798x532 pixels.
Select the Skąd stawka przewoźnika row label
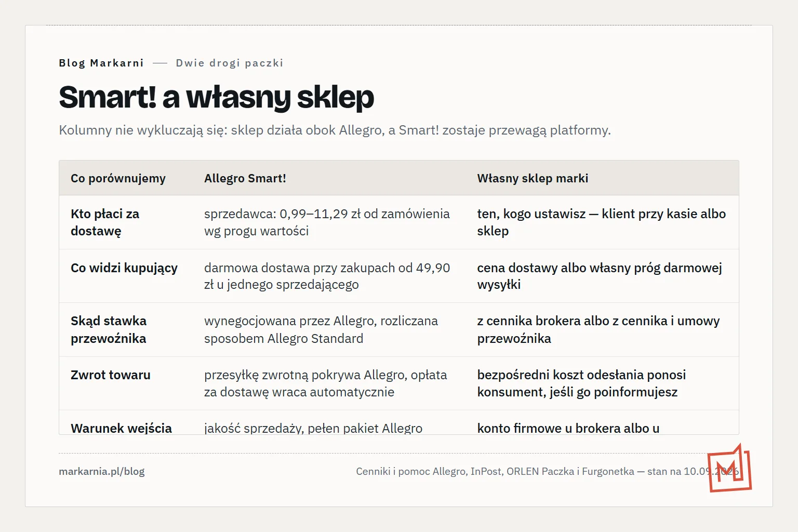(109, 329)
